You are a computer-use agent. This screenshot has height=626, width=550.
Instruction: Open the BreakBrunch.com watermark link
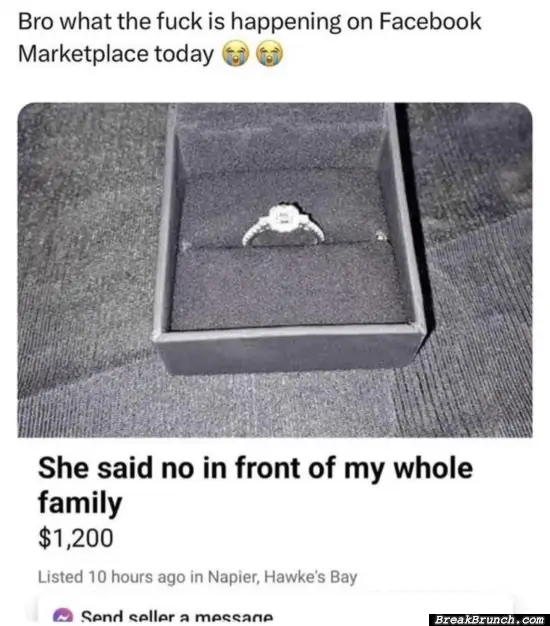pyautogui.click(x=490, y=620)
